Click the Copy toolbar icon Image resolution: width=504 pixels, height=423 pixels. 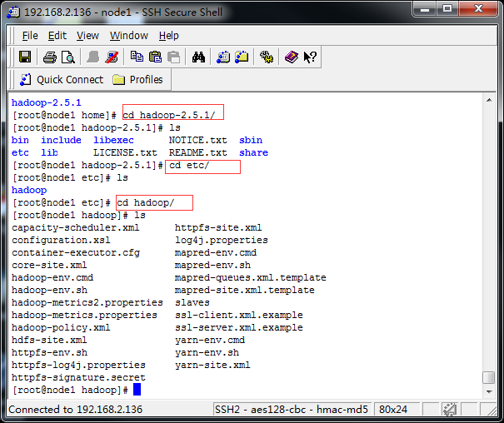click(x=137, y=57)
